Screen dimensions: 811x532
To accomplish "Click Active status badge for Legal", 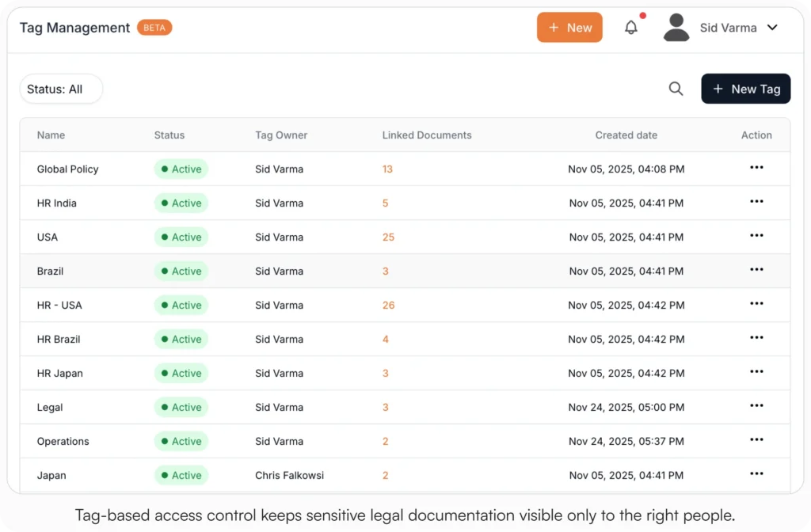I will point(181,408).
